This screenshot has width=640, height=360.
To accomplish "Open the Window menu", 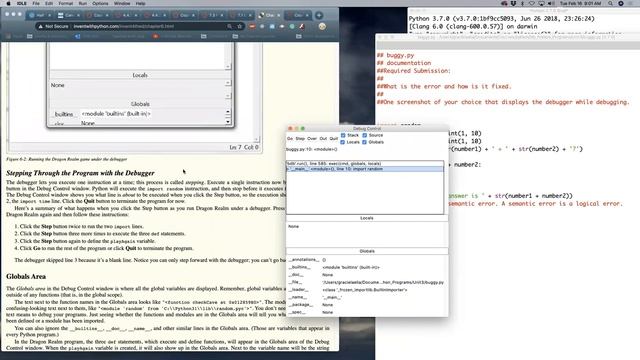I will pos(122,3).
